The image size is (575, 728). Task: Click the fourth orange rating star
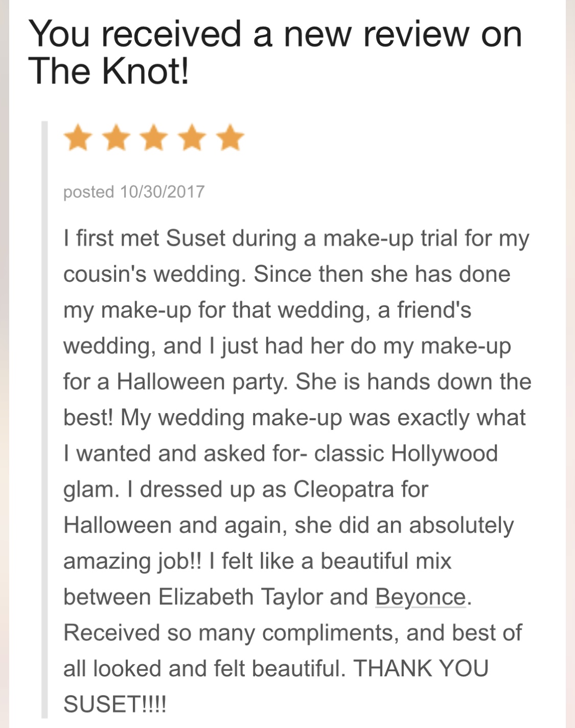tap(192, 138)
